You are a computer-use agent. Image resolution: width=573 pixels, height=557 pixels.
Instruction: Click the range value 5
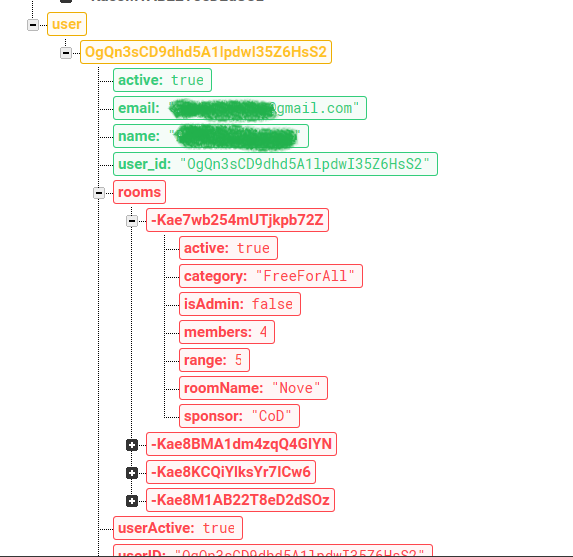point(238,360)
